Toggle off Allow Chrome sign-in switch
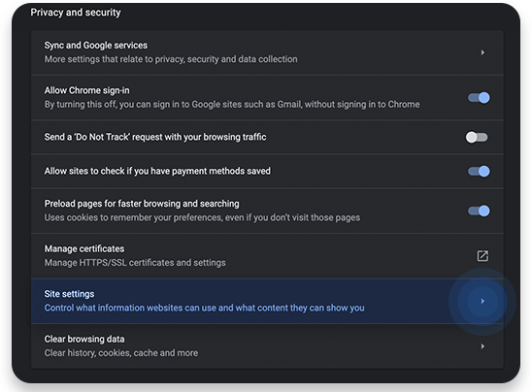 pos(479,98)
